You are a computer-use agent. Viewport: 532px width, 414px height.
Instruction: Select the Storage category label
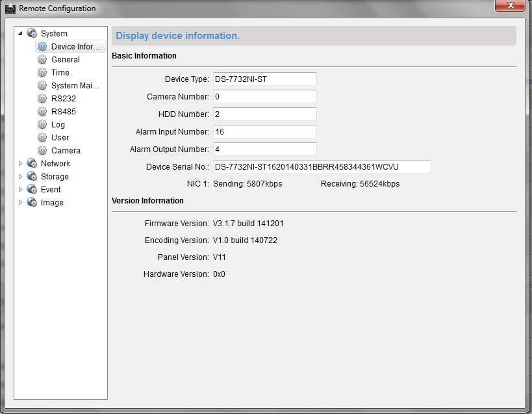[55, 177]
